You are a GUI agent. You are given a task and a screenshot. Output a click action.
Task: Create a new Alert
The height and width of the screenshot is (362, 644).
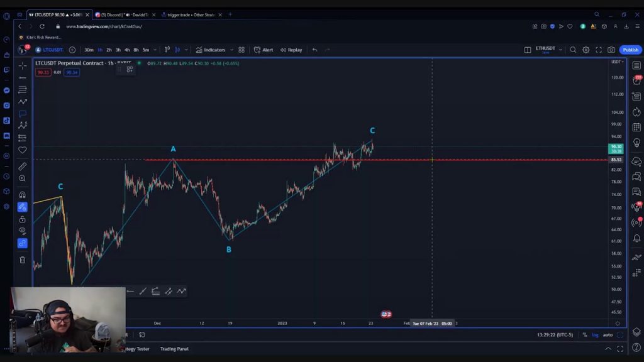pos(264,50)
